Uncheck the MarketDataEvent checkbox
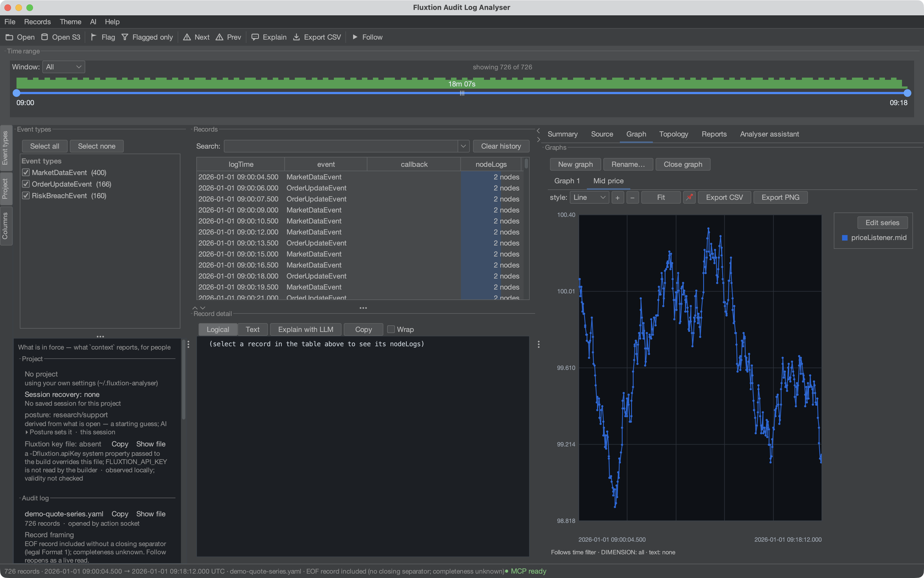 [x=26, y=172]
